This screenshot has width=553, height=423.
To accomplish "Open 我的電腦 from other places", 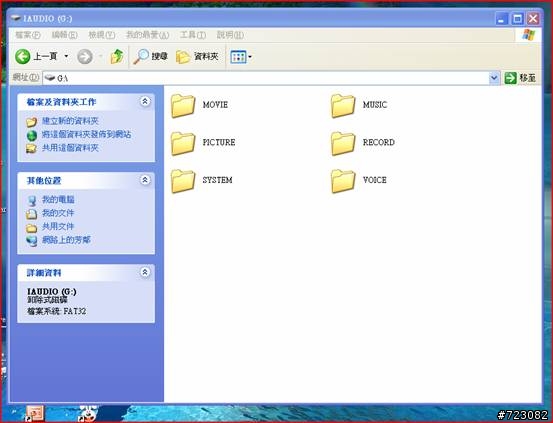I will point(58,200).
